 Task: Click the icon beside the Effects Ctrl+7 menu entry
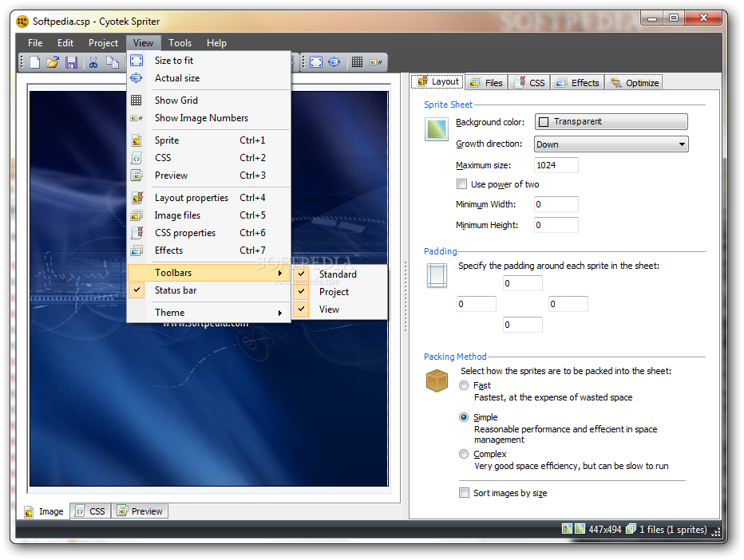(x=137, y=250)
